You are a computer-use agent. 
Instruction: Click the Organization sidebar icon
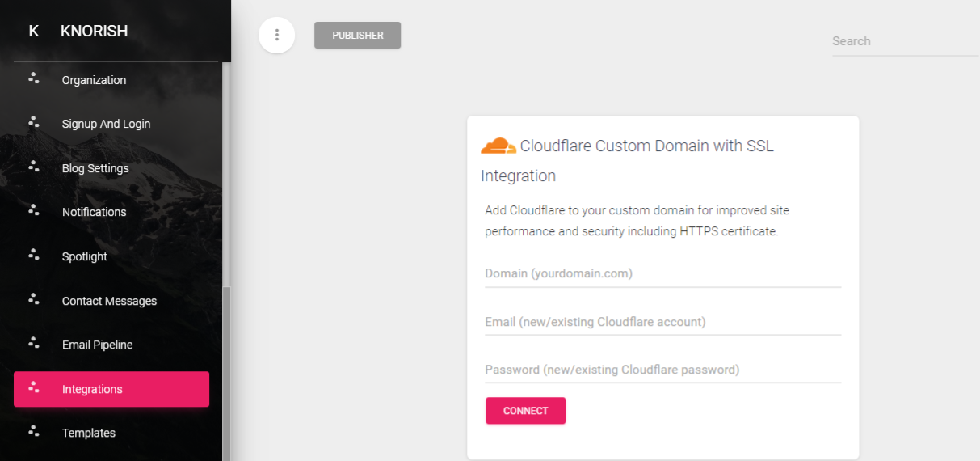click(x=34, y=78)
